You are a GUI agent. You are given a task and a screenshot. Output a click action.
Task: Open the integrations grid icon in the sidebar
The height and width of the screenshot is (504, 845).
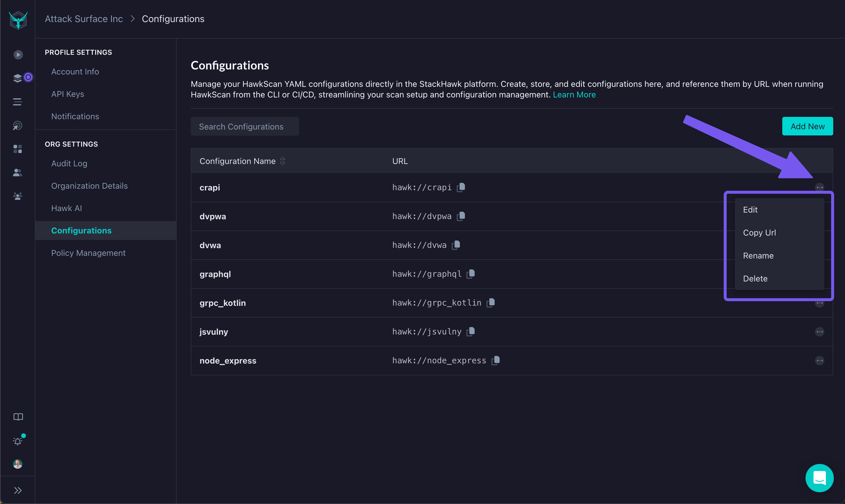click(18, 148)
